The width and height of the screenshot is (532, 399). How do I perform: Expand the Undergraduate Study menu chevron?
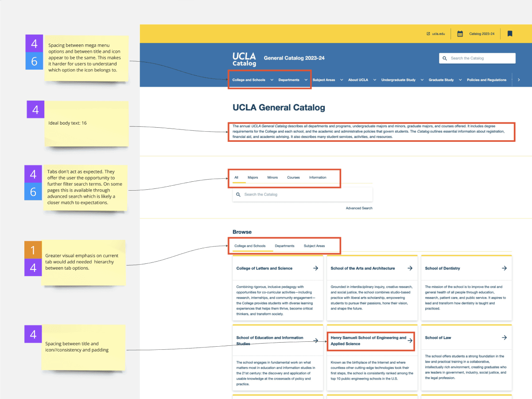click(x=422, y=80)
